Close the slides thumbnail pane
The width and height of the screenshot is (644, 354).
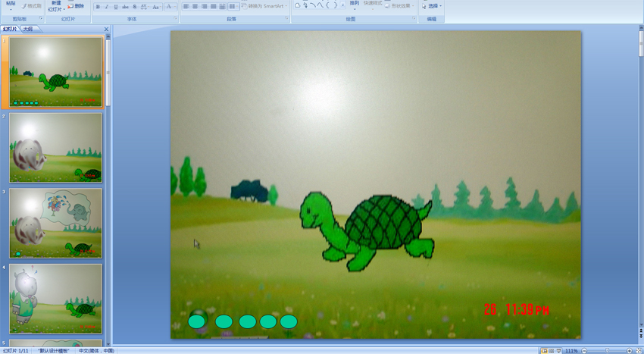[x=106, y=30]
